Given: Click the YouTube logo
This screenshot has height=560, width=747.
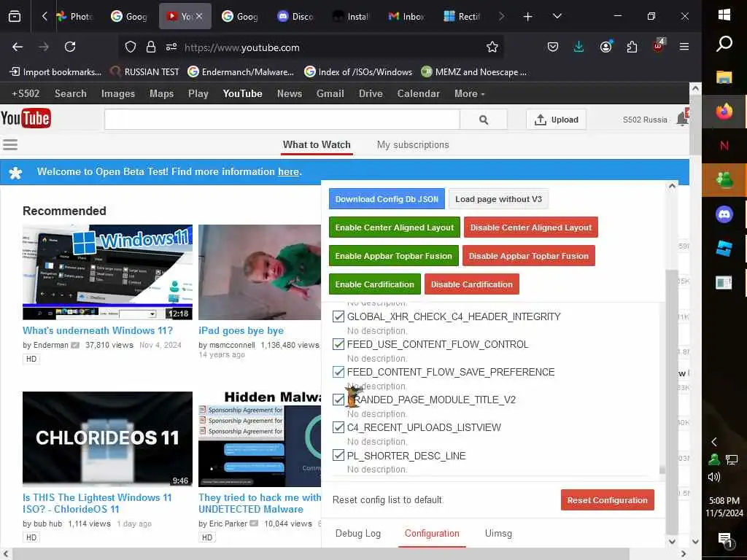Looking at the screenshot, I should tap(26, 119).
